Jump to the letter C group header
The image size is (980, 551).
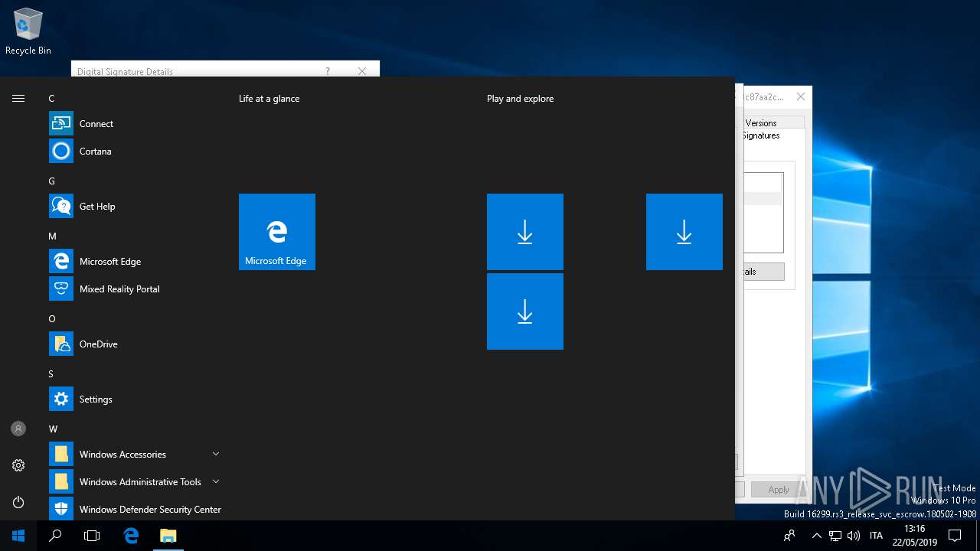point(51,99)
